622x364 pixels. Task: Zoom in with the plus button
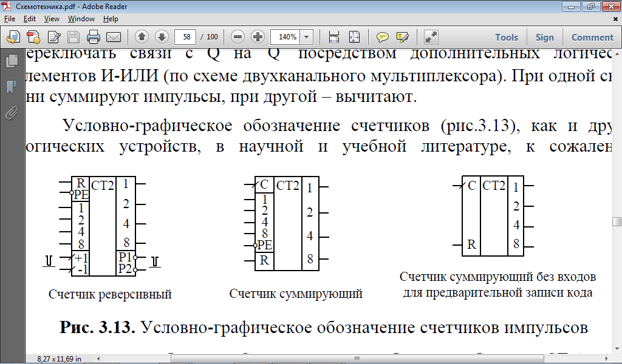(258, 37)
